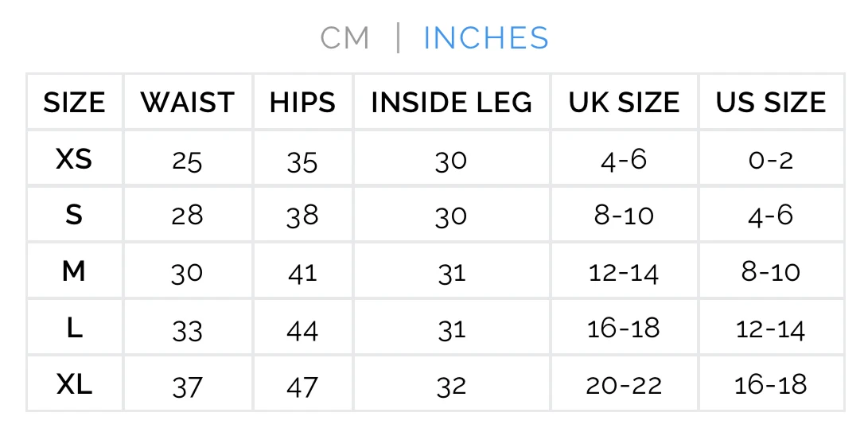The image size is (868, 432).
Task: Click the INSIDE LEG column header
Action: tap(451, 103)
